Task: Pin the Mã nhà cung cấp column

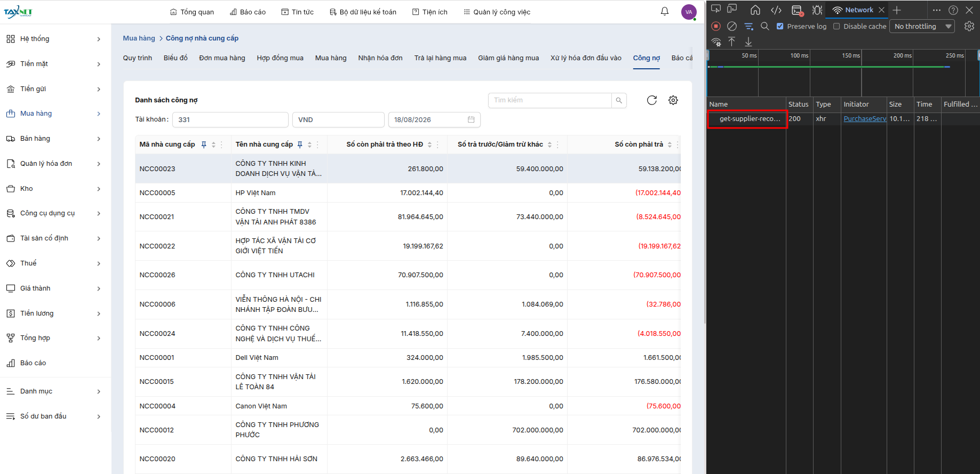Action: tap(204, 144)
